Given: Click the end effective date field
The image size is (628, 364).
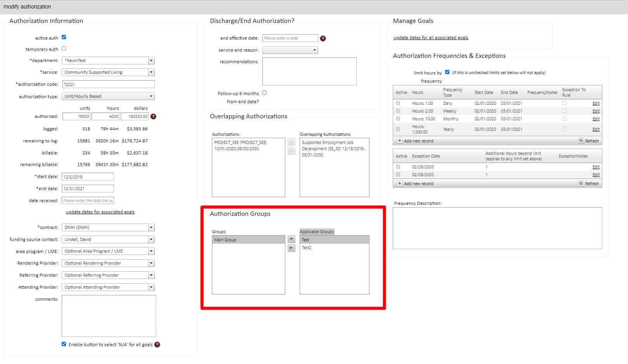Looking at the screenshot, I should [x=290, y=38].
